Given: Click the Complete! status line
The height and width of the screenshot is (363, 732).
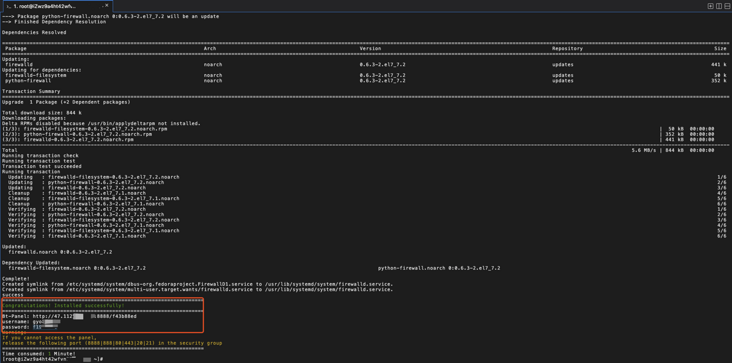Looking at the screenshot, I should (15, 279).
